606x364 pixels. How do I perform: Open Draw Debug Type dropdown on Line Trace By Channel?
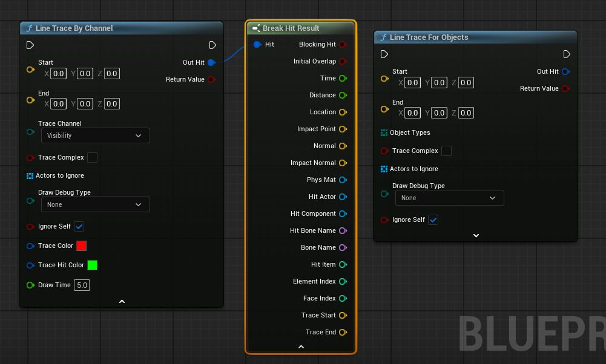tap(96, 204)
